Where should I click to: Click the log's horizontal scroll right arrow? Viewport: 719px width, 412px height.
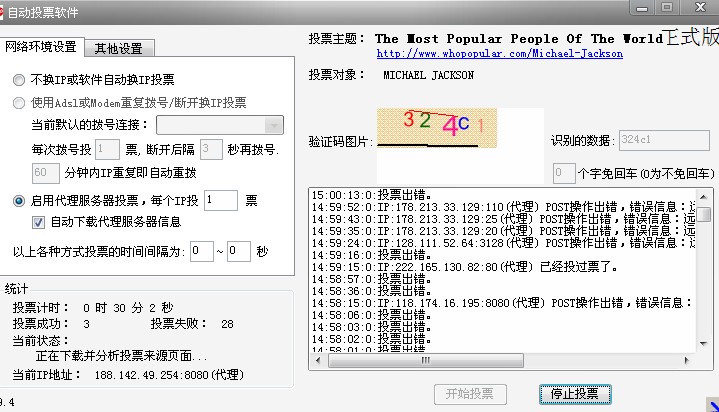(688, 361)
